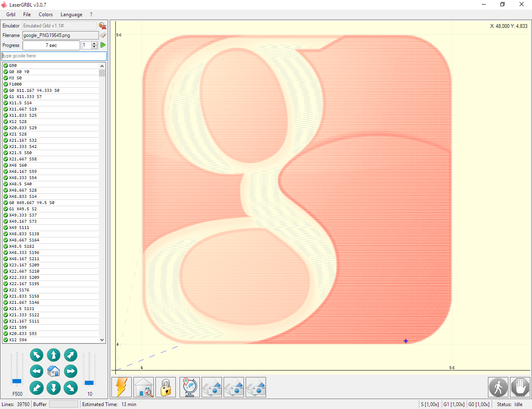Decrease repeat count with the down spinner
Viewport: 532px width, 409px height.
pos(94,47)
